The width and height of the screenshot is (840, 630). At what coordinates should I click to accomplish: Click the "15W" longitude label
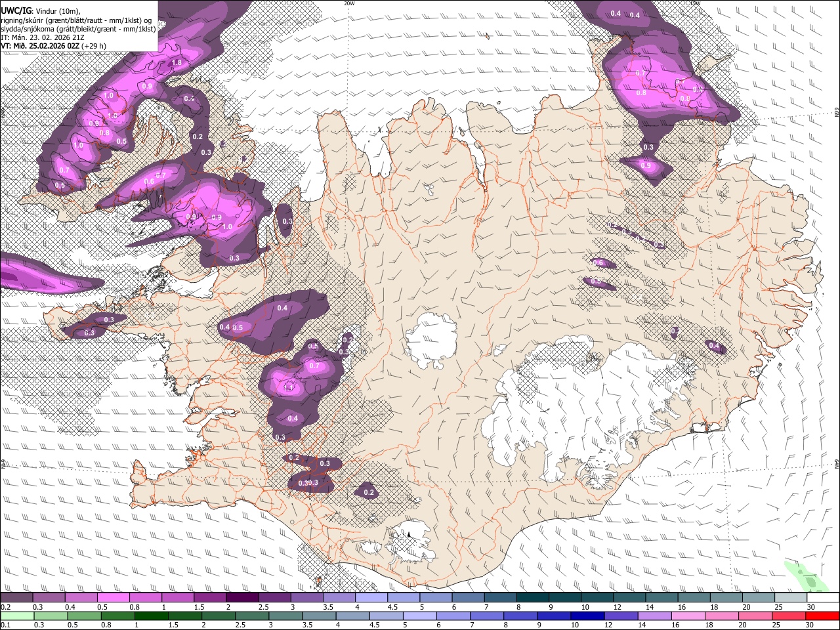click(x=695, y=3)
